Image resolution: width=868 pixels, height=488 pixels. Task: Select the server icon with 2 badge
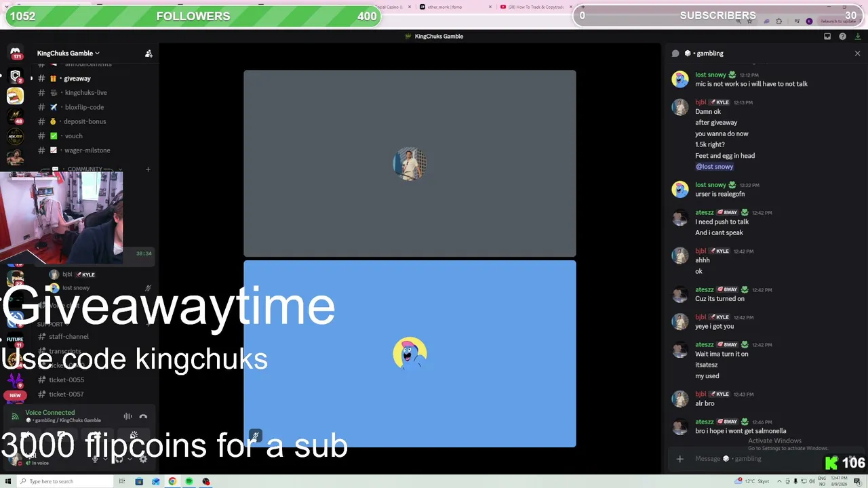[15, 76]
